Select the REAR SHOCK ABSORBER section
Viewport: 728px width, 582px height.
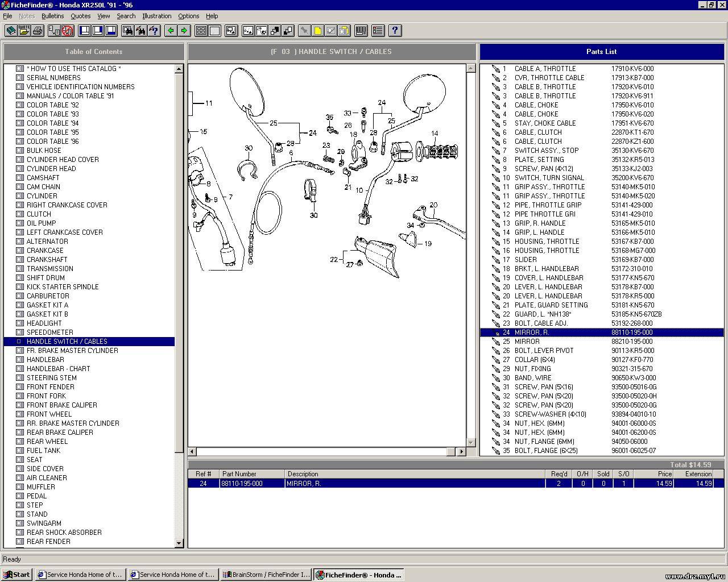click(x=64, y=533)
